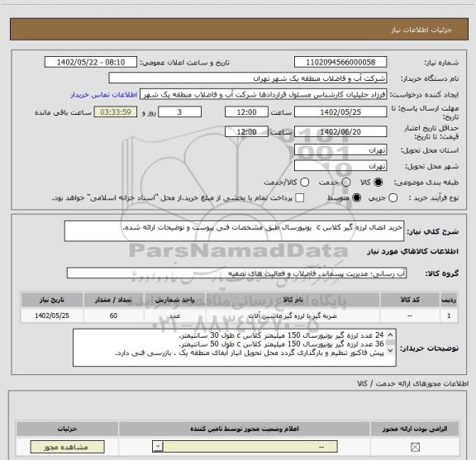This screenshot has height=460, width=476.
Task: Click the ردیف column header
Action: pos(449,300)
